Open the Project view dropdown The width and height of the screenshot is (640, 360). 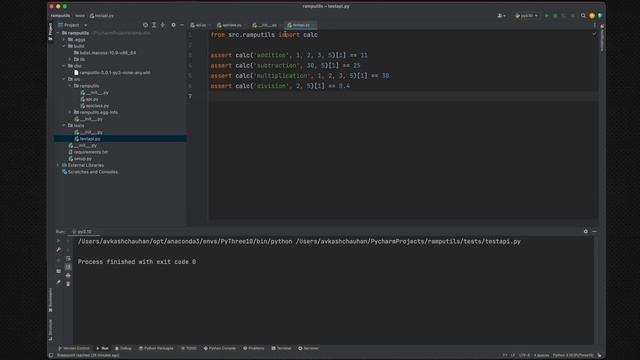click(73, 25)
